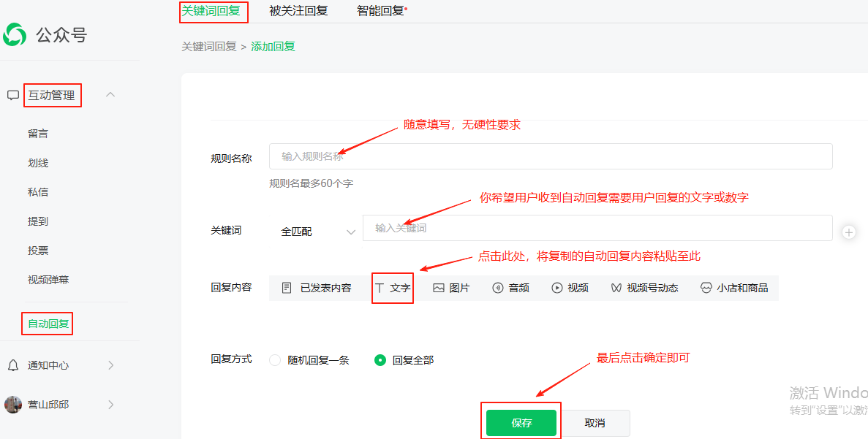This screenshot has height=439, width=868.
Task: Collapse the 互动管理 section chevron
Action: 110,94
